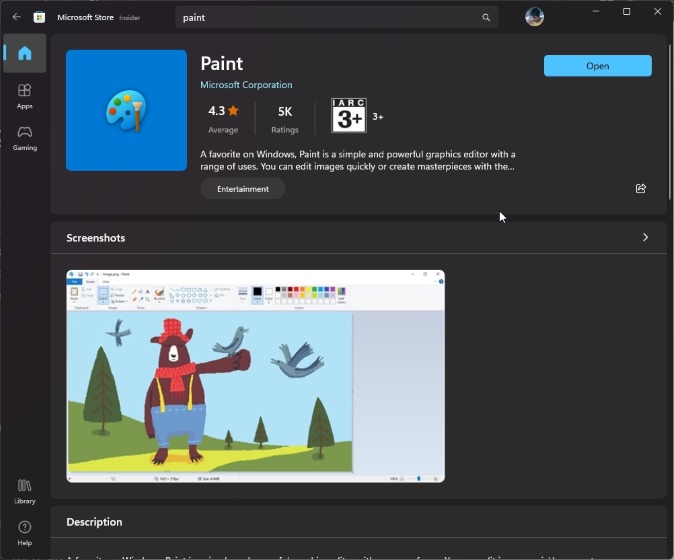This screenshot has height=560, width=674.
Task: Click the Paint description summary text
Action: (x=358, y=160)
